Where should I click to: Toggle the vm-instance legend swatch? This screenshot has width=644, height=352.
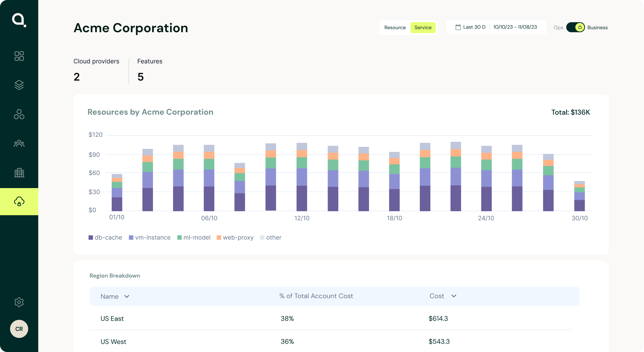131,238
